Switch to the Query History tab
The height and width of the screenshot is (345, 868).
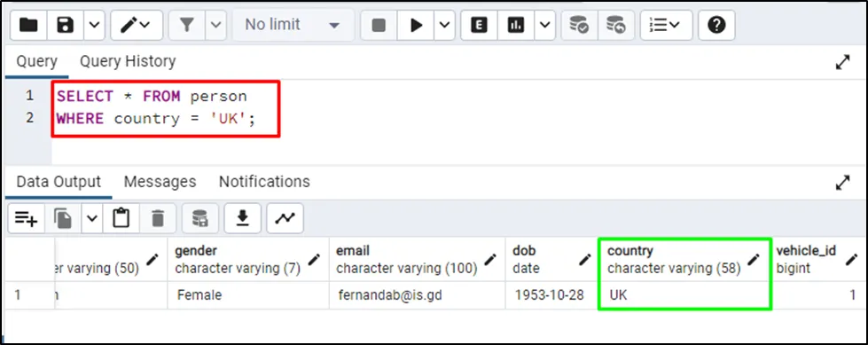point(128,61)
